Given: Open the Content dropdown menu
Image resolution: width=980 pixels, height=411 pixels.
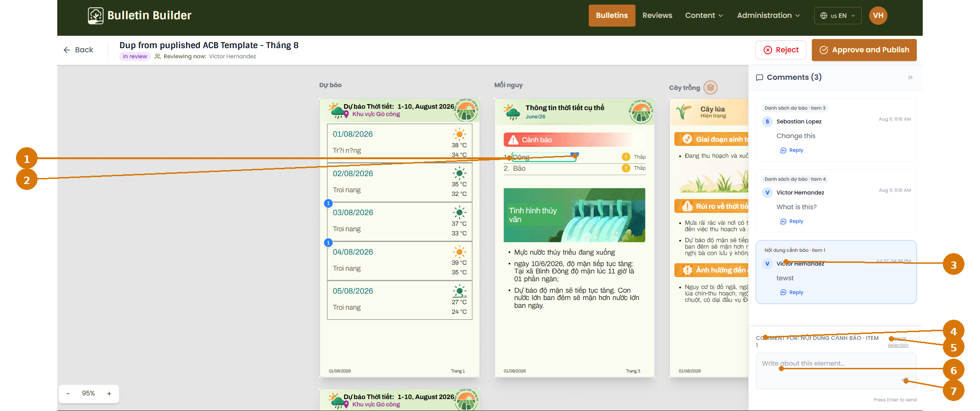Looking at the screenshot, I should coord(704,16).
